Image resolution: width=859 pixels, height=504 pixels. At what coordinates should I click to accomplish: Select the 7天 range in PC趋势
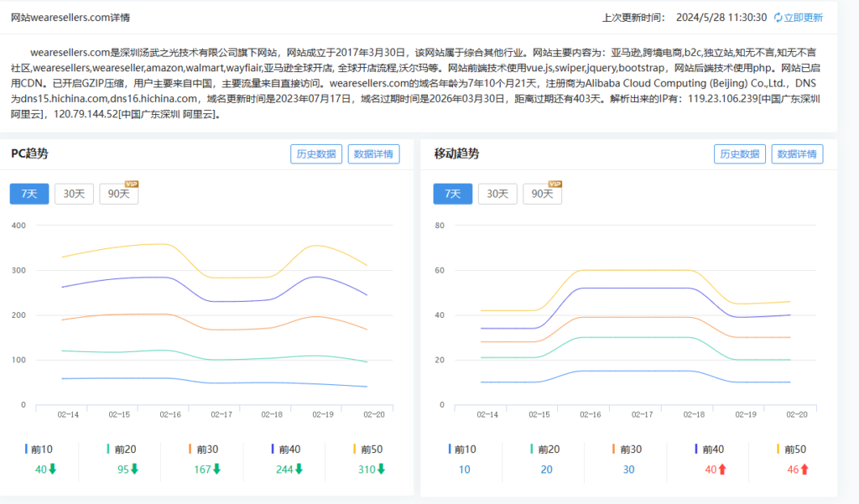[x=29, y=194]
